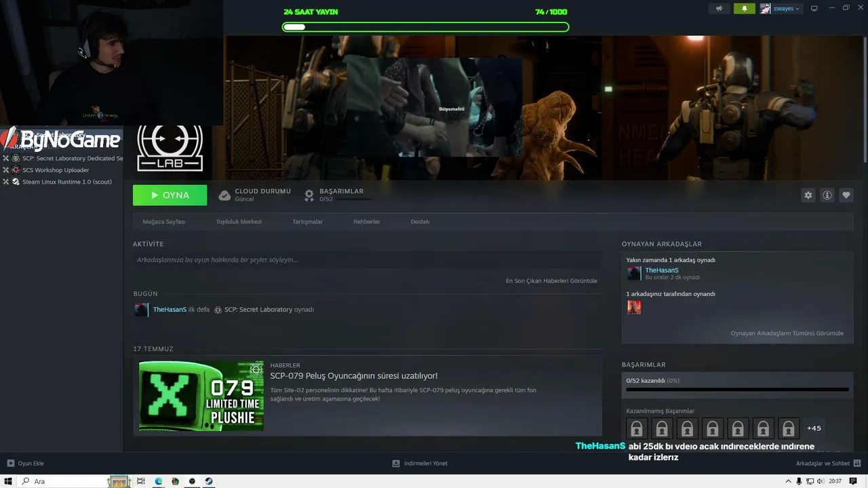Screen dimensions: 868x488
Task: Click the SCS Workshop Uploader tool icon
Action: [x=16, y=170]
